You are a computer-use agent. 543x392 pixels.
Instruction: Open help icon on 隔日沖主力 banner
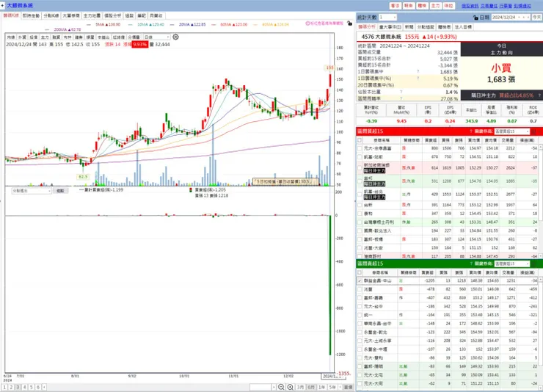(x=539, y=95)
